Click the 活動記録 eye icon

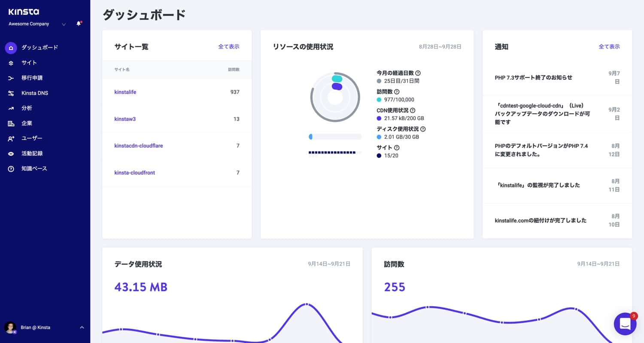coord(11,153)
